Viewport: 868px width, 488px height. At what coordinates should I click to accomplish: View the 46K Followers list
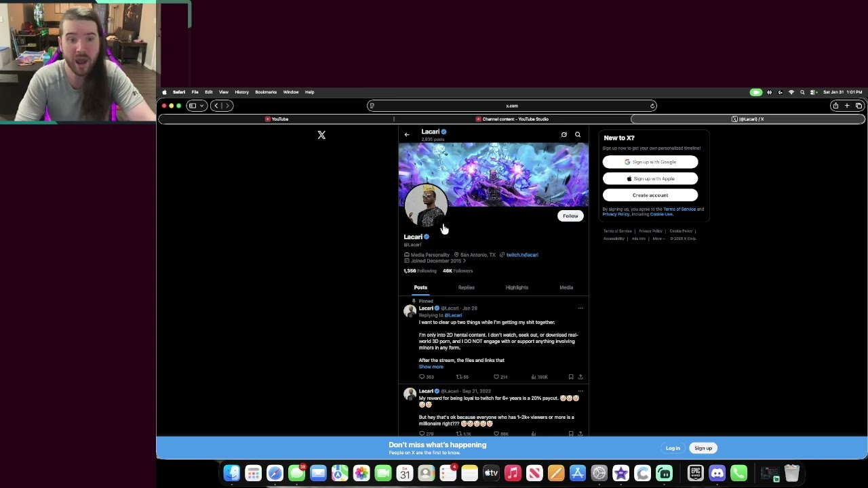pos(458,271)
